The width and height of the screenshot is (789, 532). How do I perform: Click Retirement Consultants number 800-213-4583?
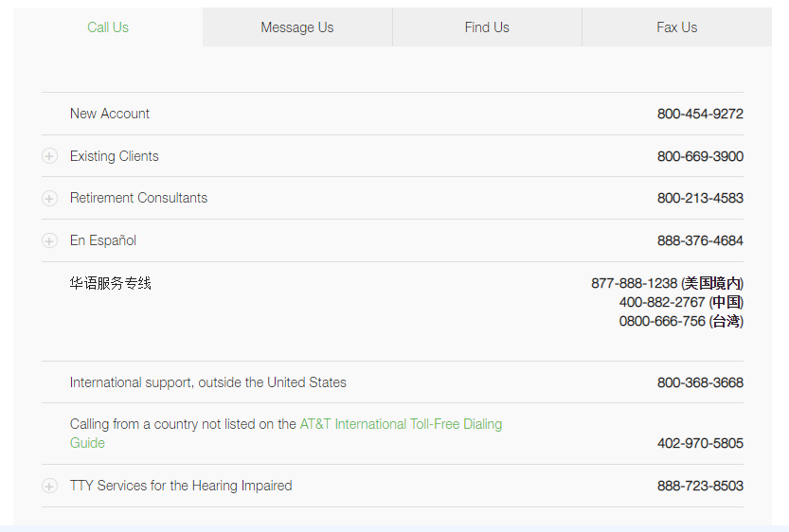click(700, 198)
